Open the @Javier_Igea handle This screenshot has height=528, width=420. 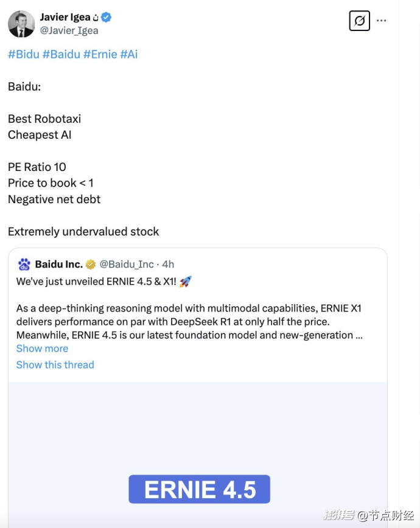pos(69,30)
